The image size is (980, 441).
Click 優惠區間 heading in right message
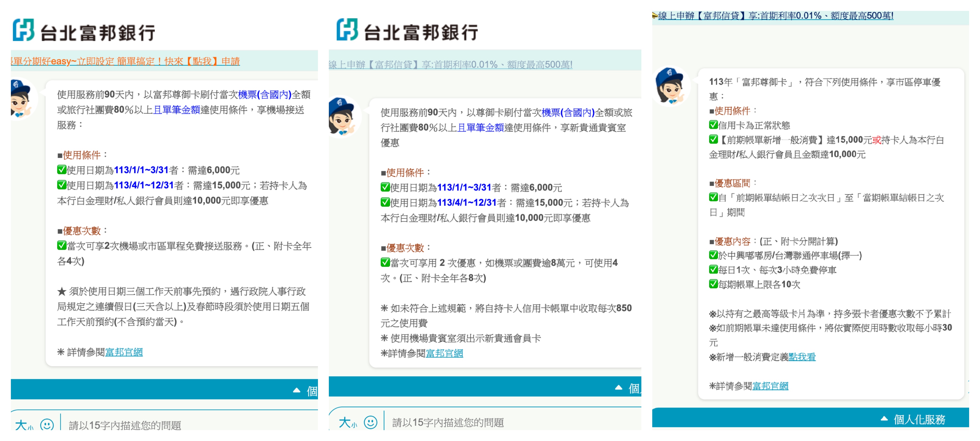coord(732,183)
